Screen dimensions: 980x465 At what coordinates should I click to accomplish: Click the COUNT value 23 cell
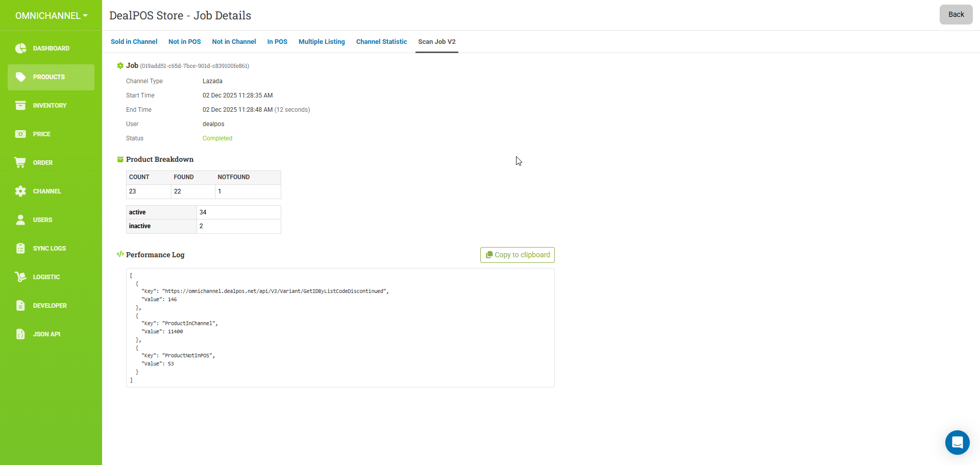coord(149,191)
